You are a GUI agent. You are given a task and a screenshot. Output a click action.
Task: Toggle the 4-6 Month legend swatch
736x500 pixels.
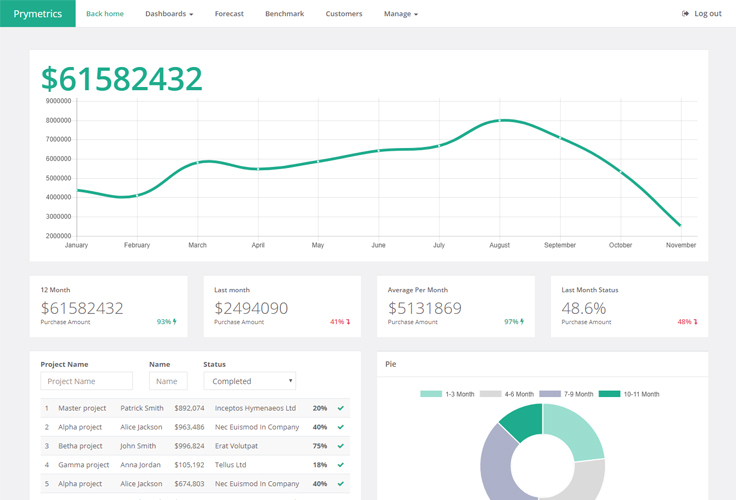tap(491, 394)
